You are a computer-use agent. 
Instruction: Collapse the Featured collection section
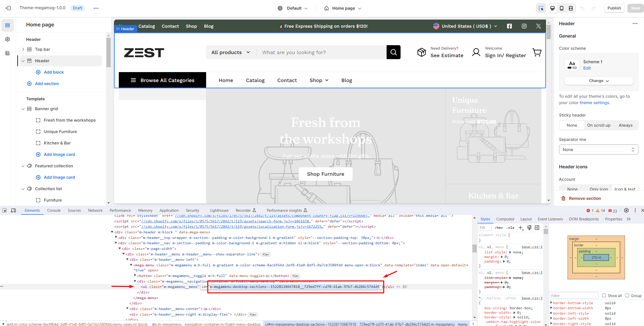click(x=23, y=166)
